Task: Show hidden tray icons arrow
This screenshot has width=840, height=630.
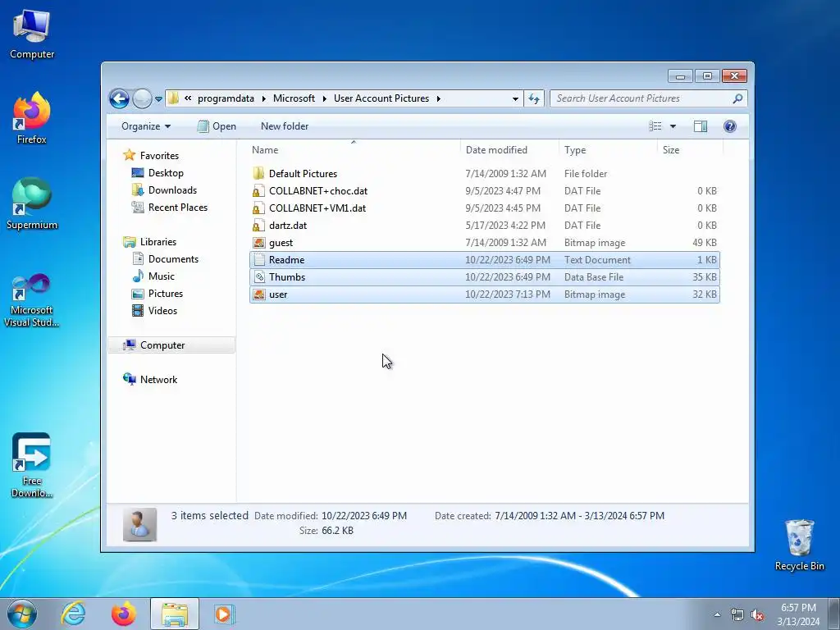Action: [717, 614]
